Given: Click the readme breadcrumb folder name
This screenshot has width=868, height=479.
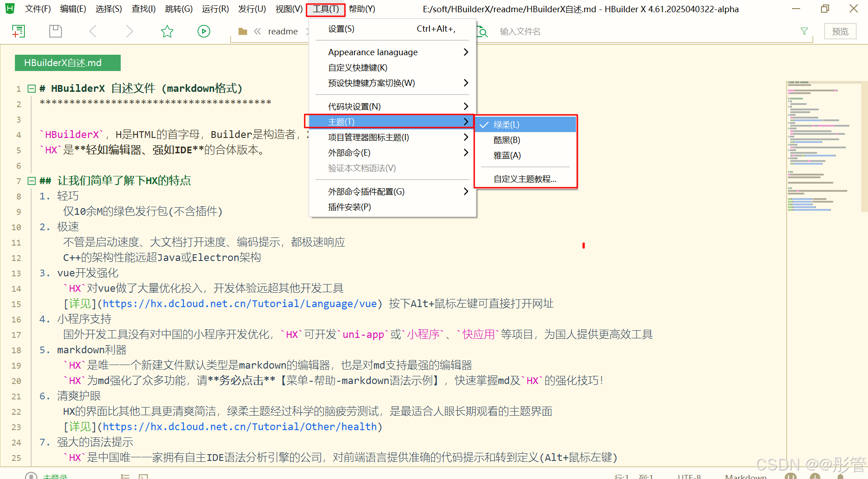Looking at the screenshot, I should [x=283, y=31].
